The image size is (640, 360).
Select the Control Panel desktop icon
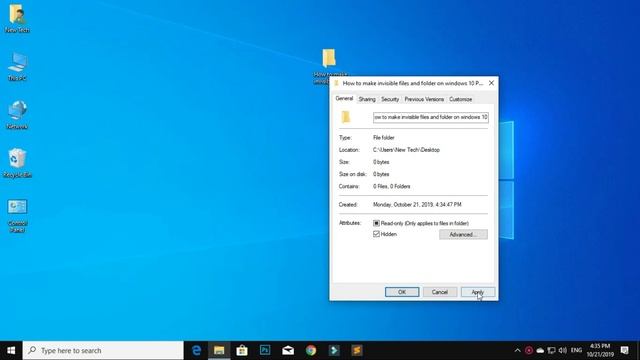coord(17,215)
